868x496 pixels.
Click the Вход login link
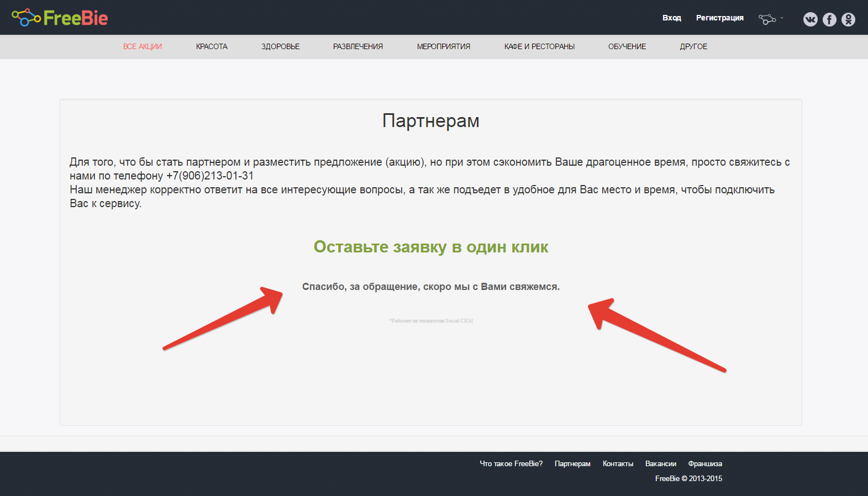pyautogui.click(x=672, y=18)
